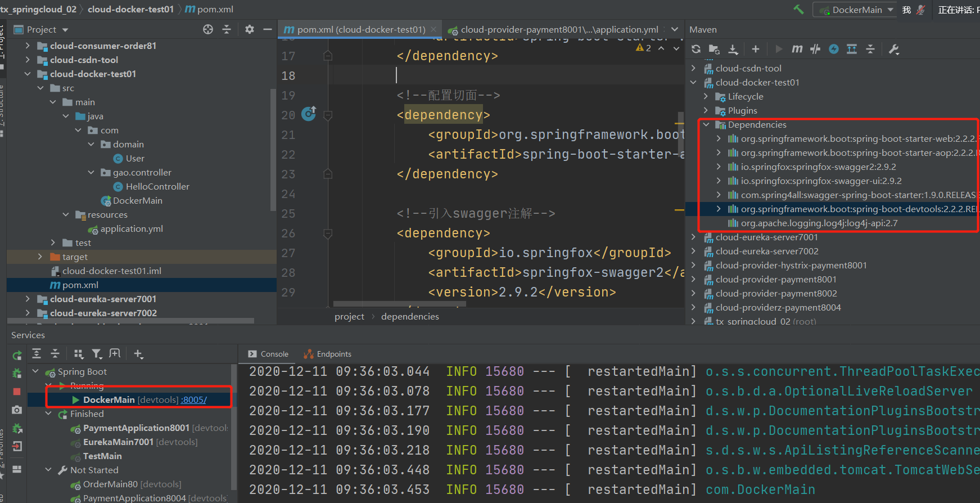
Task: Switch to pom.xml (cloud-docker-test01) tab
Action: point(360,29)
